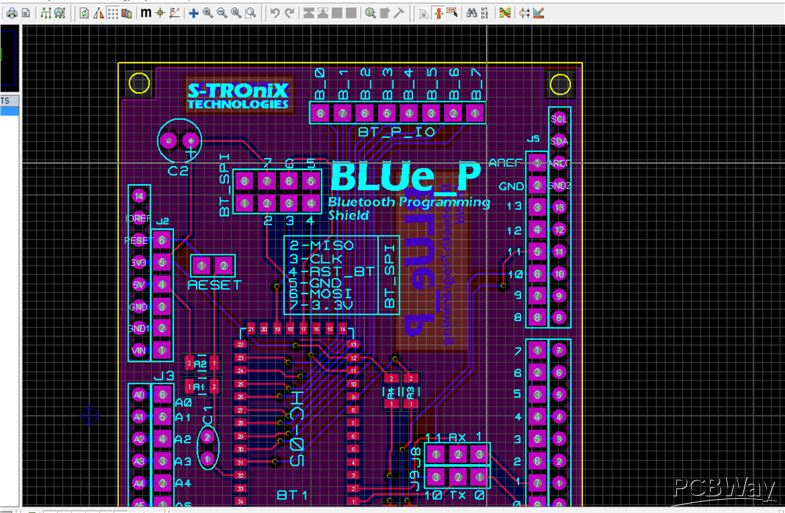The image size is (785, 513).
Task: Select the R2 resistor label
Action: point(201,363)
